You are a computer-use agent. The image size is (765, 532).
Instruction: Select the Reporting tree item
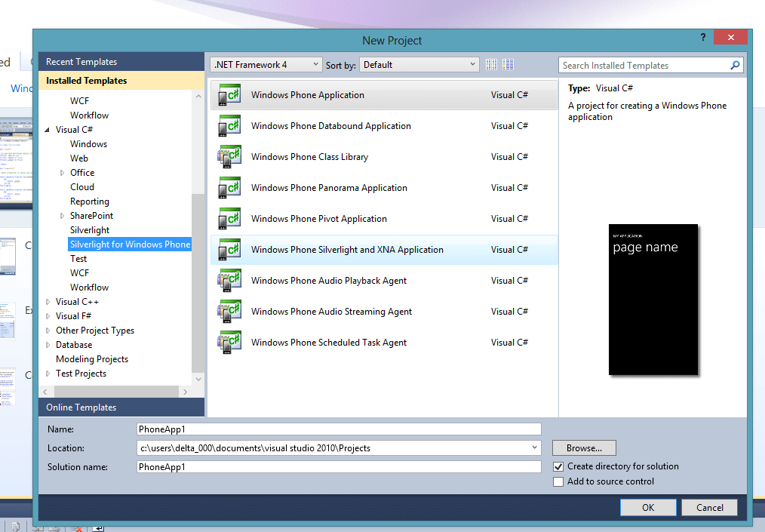[89, 201]
